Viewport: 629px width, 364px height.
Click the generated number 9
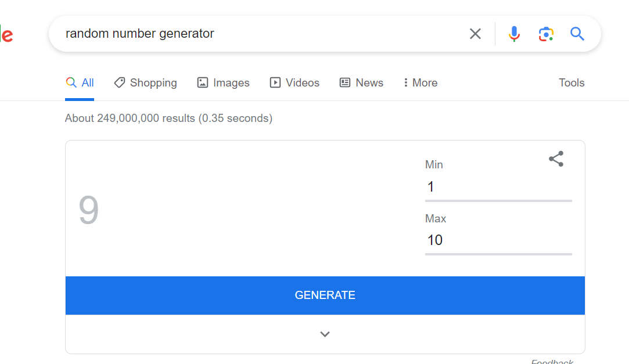point(89,210)
